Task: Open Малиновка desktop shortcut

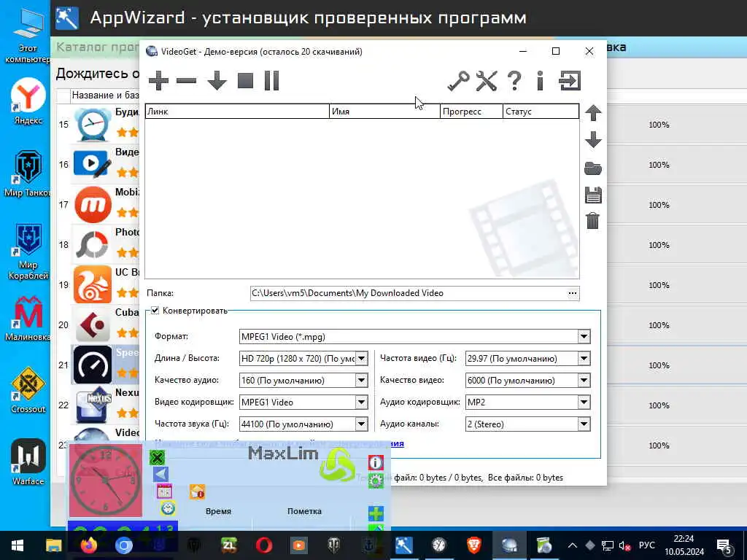Action: click(x=28, y=318)
